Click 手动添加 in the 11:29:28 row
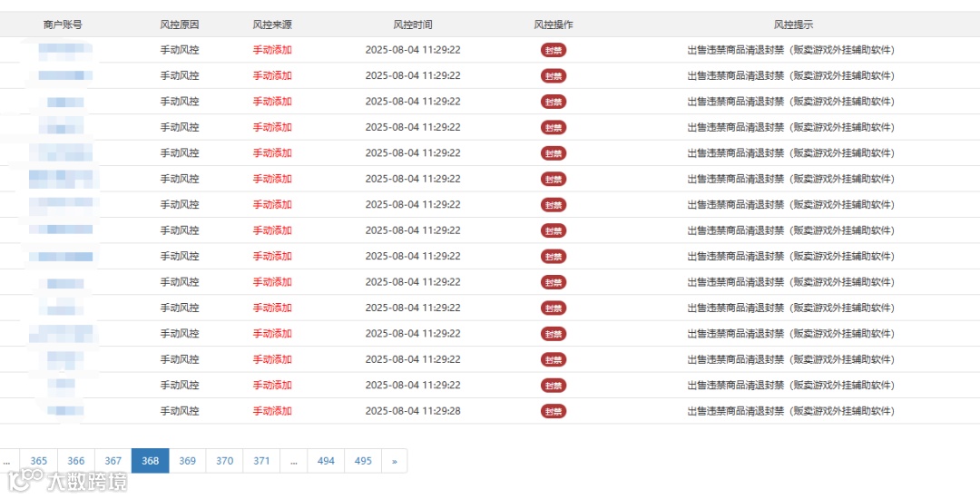This screenshot has height=499, width=980. click(x=272, y=411)
